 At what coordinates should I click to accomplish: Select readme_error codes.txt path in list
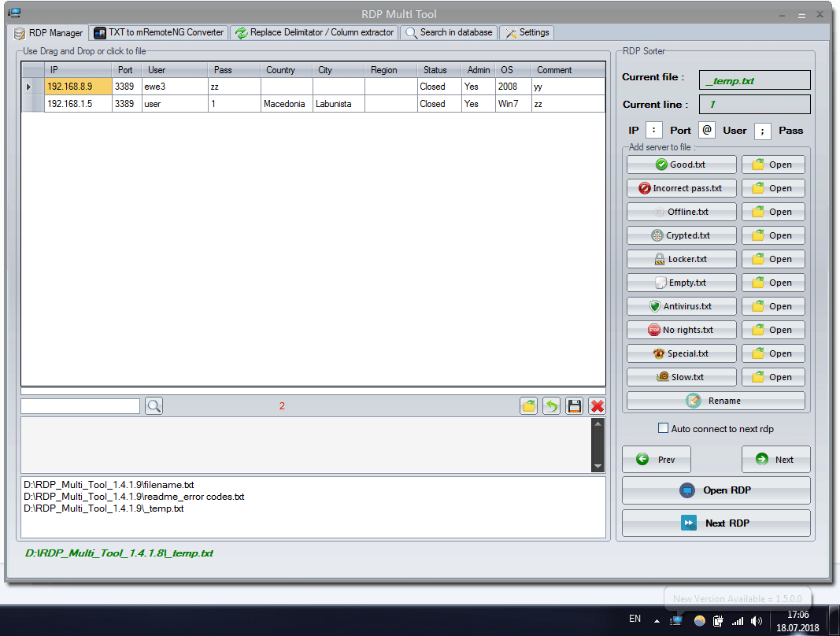tap(134, 497)
